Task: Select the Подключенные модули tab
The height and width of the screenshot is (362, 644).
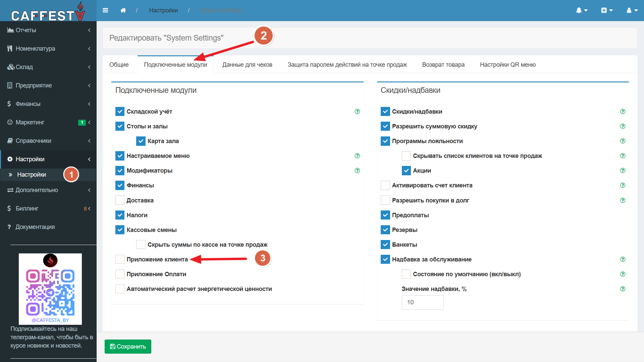Action: [x=175, y=65]
